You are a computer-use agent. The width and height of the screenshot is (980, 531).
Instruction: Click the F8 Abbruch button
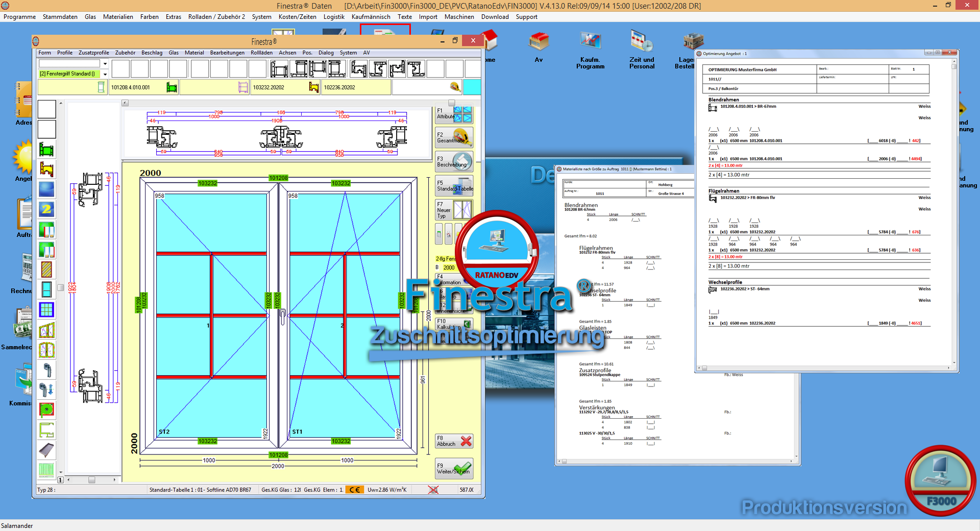pos(454,441)
